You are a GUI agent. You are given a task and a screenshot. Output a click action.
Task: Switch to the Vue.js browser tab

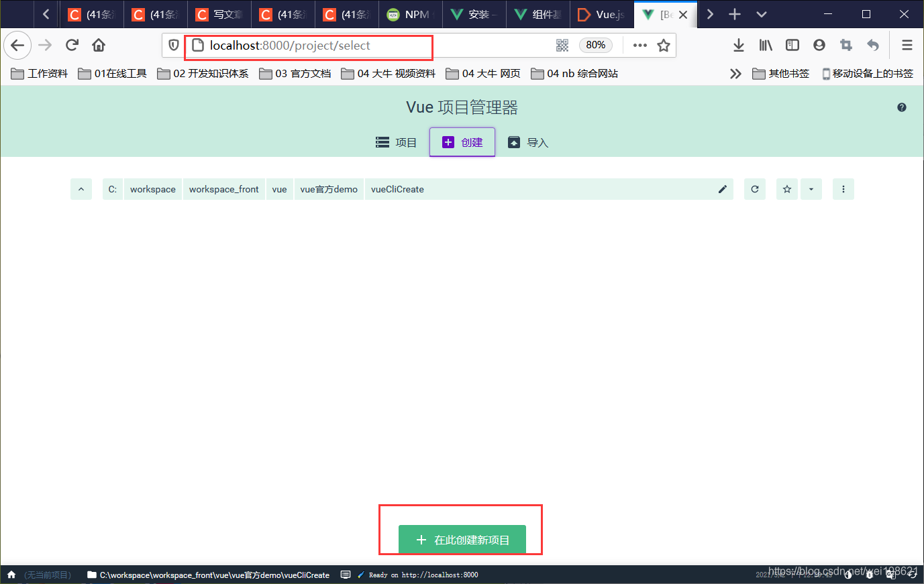[602, 14]
